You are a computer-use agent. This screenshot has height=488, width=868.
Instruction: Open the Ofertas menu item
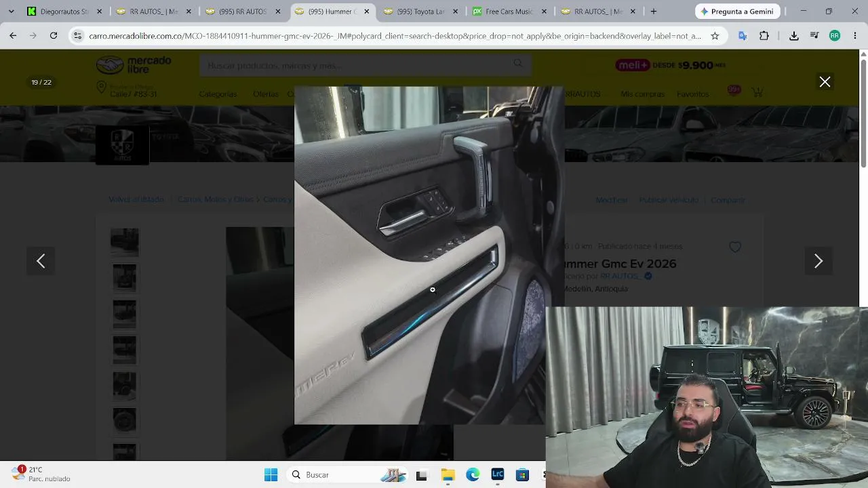[x=266, y=94]
